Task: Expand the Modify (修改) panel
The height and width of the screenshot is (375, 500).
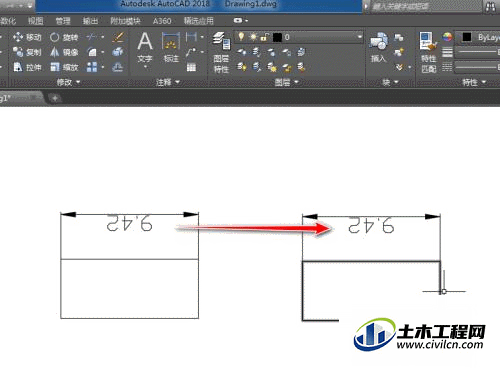Action: 68,82
